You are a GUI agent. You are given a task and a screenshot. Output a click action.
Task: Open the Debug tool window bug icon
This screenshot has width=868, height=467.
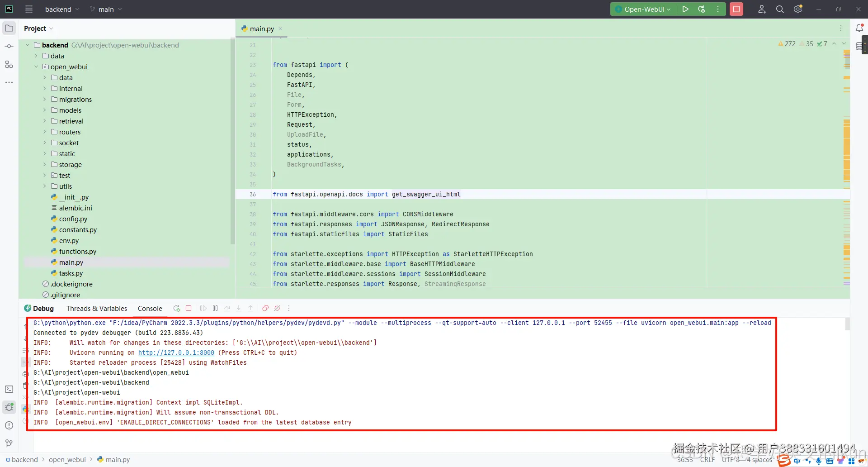pos(9,407)
